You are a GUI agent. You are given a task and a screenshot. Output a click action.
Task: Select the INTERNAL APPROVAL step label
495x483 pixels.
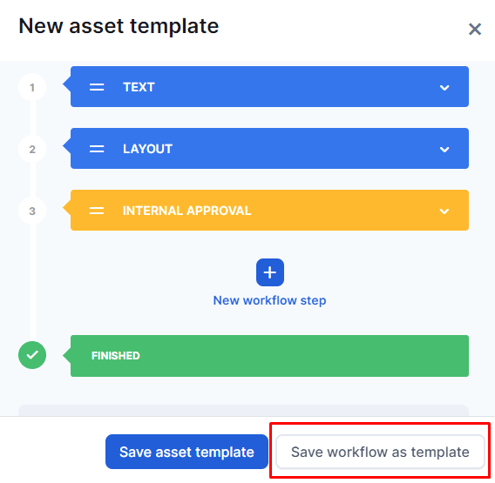[x=187, y=211]
